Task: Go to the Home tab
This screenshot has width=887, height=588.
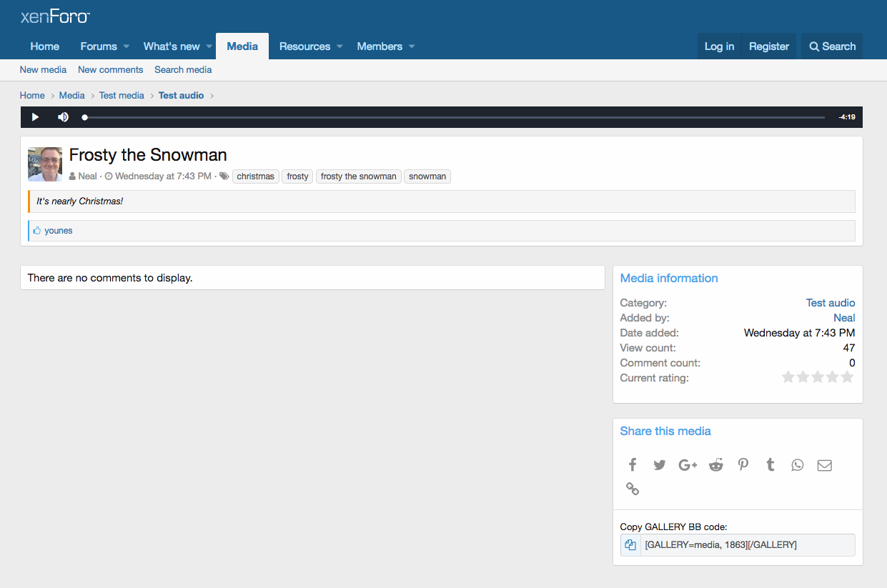Action: [x=44, y=46]
